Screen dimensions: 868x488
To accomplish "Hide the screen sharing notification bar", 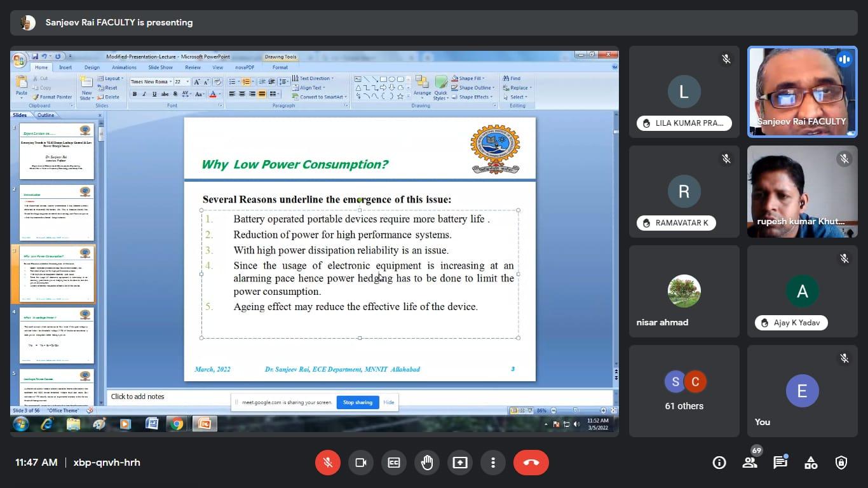I will (389, 402).
